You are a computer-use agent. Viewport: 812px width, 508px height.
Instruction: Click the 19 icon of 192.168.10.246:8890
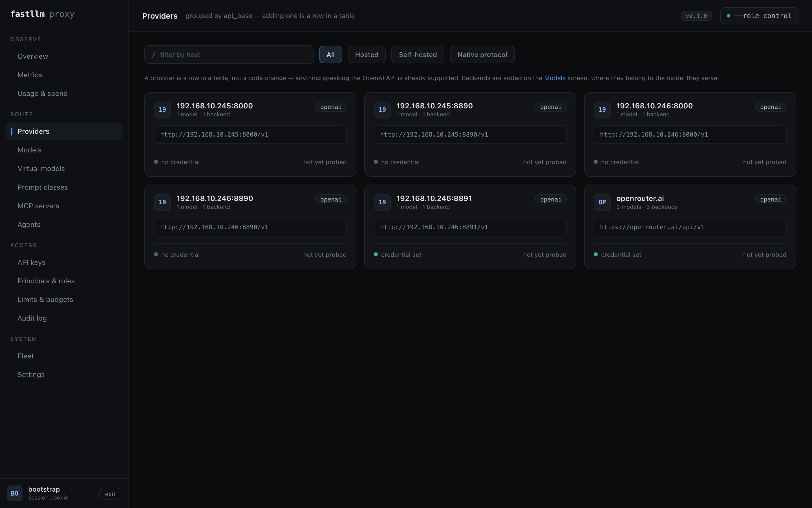point(162,203)
